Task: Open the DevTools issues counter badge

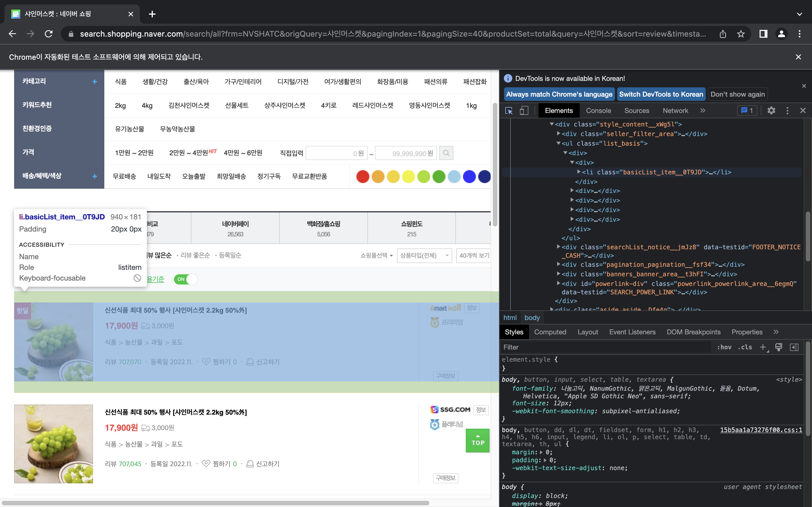Action: pyautogui.click(x=747, y=111)
